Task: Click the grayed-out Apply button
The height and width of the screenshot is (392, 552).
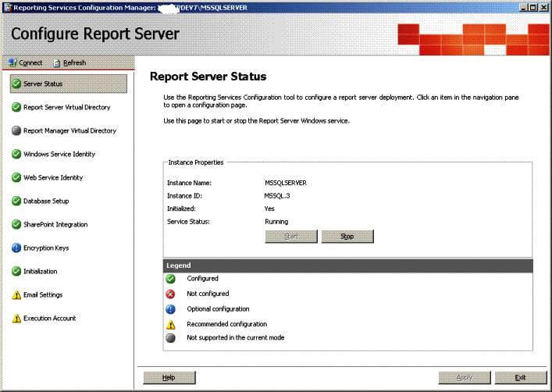Action: [x=465, y=378]
